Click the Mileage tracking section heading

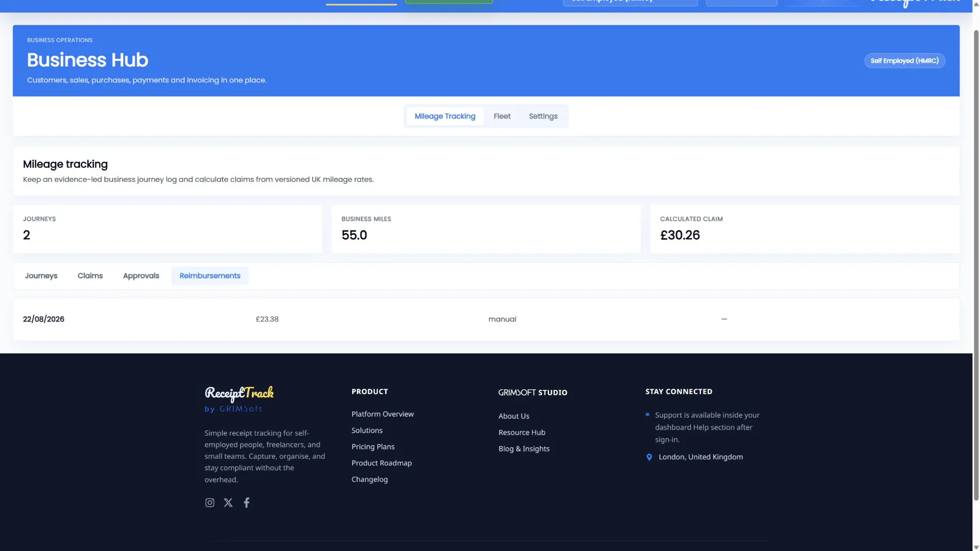(65, 164)
